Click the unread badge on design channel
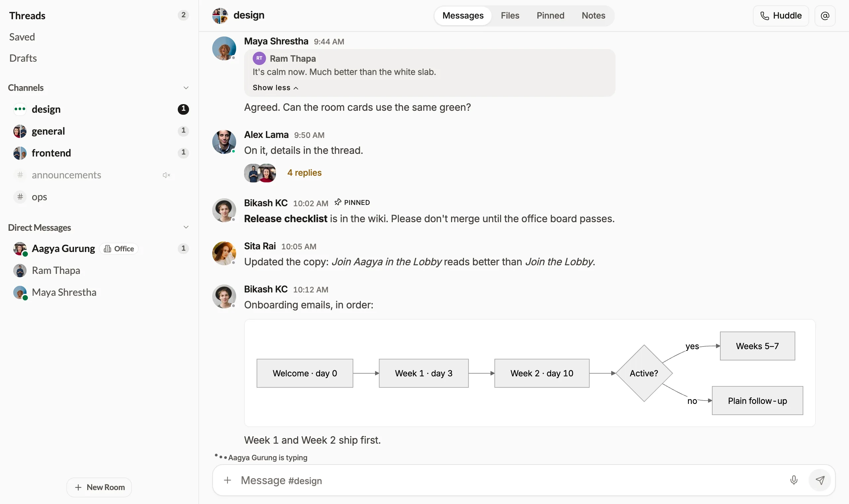The image size is (849, 504). [183, 109]
